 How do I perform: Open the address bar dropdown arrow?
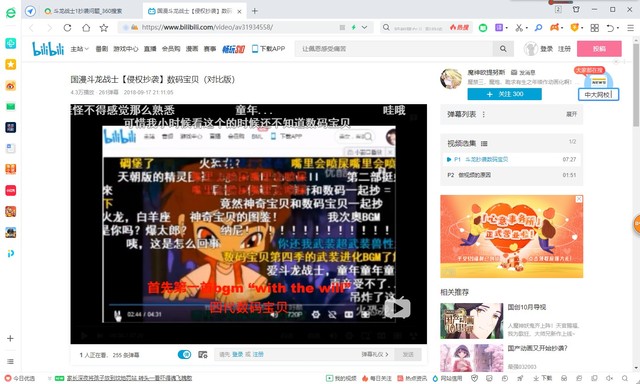point(364,27)
